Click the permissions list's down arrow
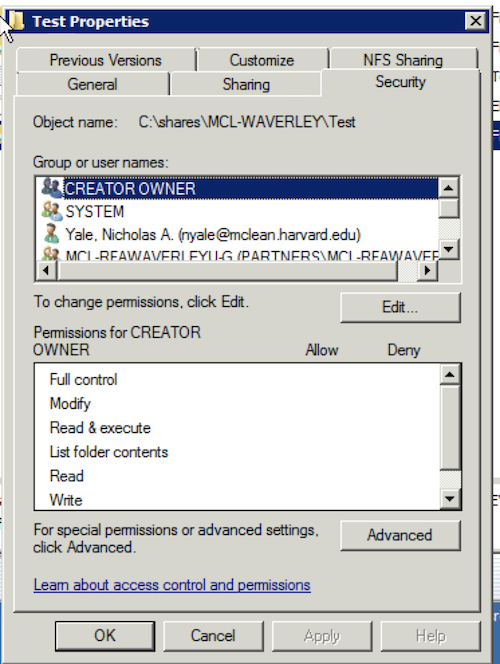 click(x=450, y=498)
